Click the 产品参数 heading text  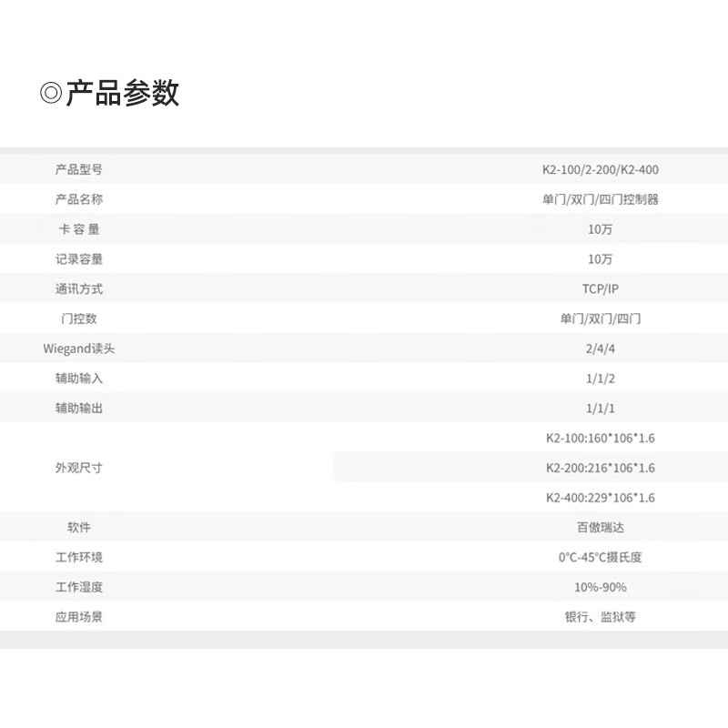pos(122,94)
